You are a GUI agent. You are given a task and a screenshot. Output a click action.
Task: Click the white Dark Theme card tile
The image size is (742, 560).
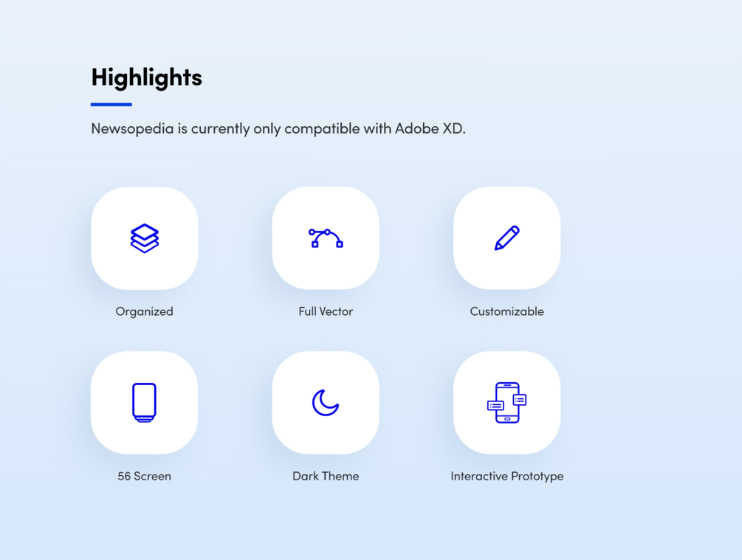[326, 403]
